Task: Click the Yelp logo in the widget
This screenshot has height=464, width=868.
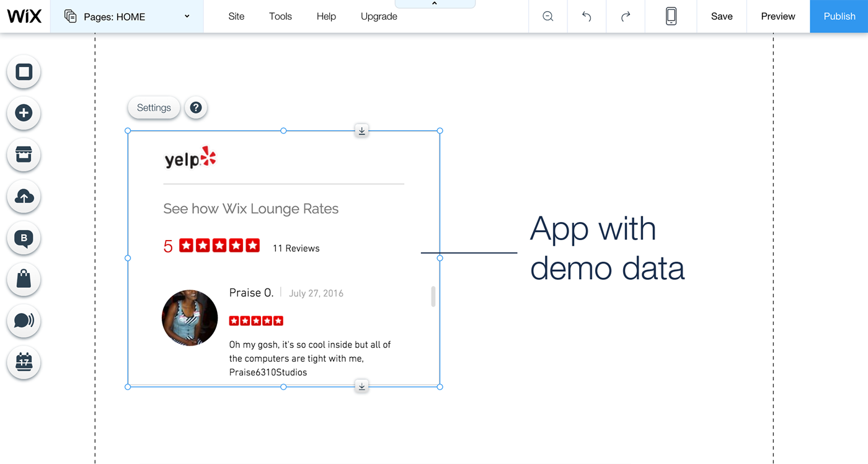Action: click(190, 159)
